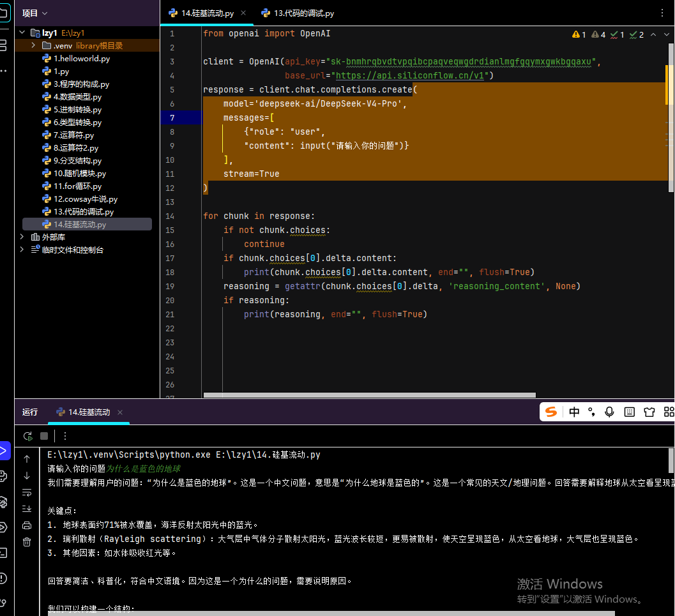Open run toolbar more actions menu
Viewport: 675px width, 616px height.
tap(65, 436)
